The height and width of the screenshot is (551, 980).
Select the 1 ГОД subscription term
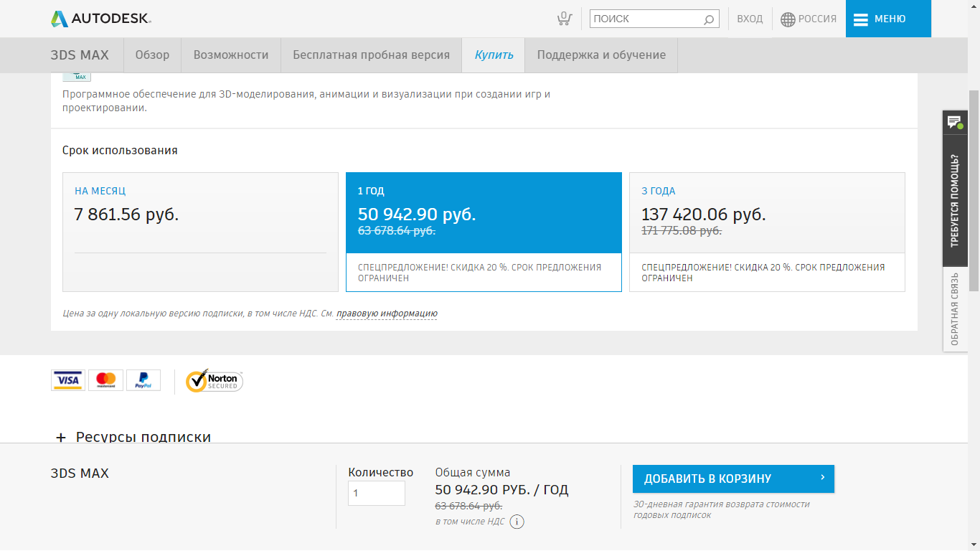(x=484, y=232)
